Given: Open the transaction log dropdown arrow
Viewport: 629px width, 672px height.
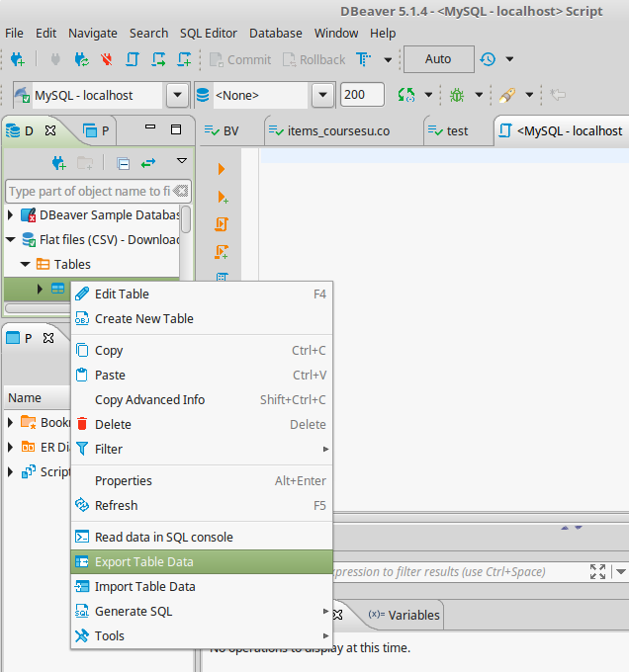Looking at the screenshot, I should pos(509,59).
